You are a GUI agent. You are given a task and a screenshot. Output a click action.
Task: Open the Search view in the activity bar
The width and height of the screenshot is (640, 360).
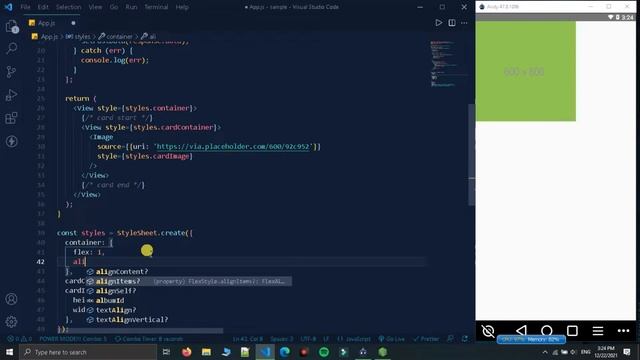(11, 49)
